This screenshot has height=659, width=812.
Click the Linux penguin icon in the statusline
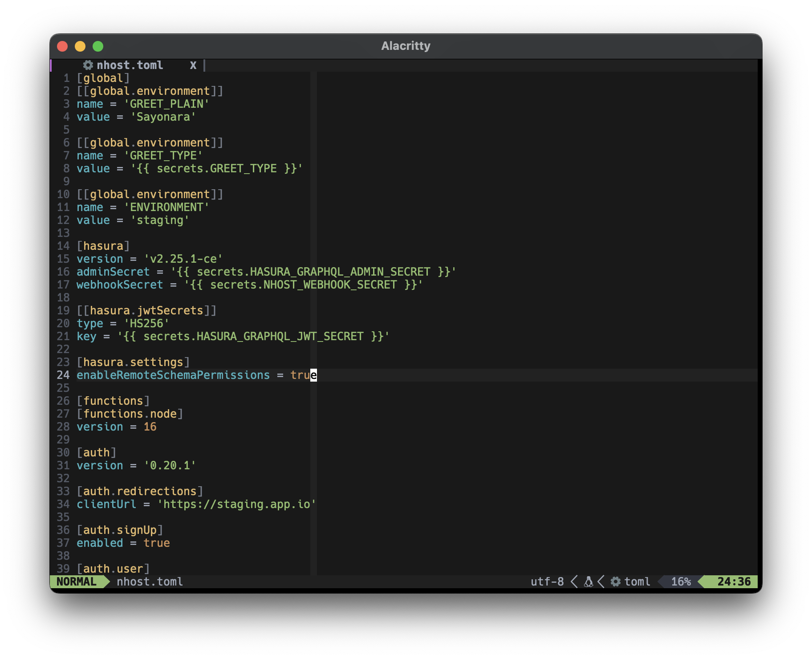point(588,582)
